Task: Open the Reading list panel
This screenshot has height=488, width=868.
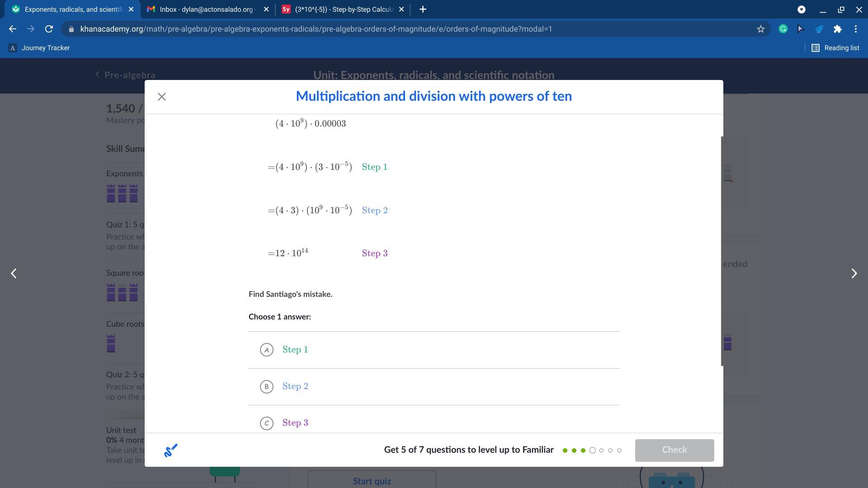Action: pyautogui.click(x=835, y=48)
